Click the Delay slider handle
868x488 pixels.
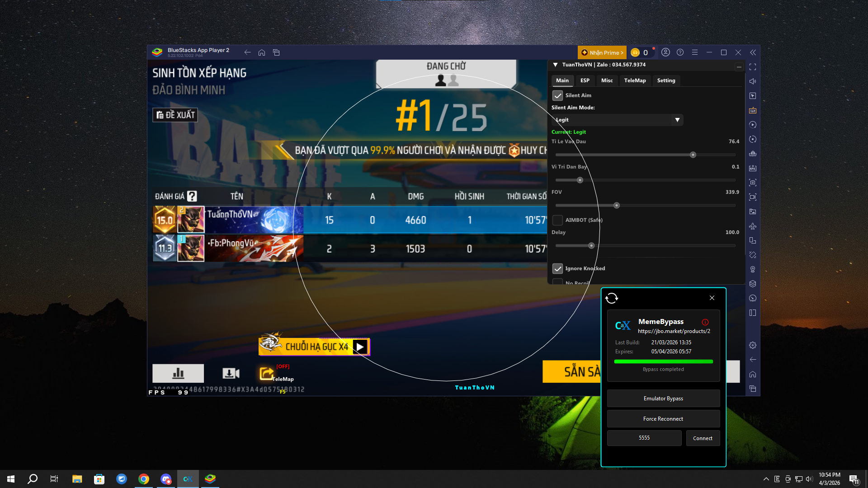point(591,246)
